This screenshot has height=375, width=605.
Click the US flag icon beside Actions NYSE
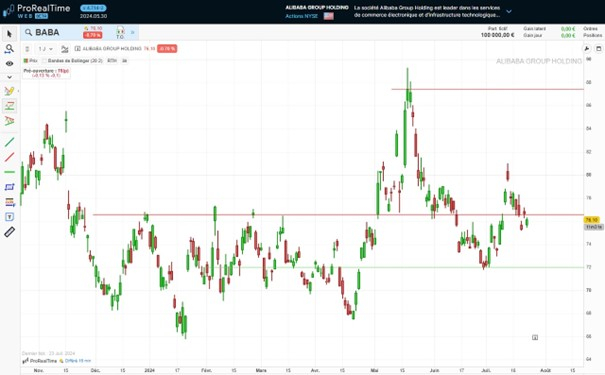click(329, 16)
